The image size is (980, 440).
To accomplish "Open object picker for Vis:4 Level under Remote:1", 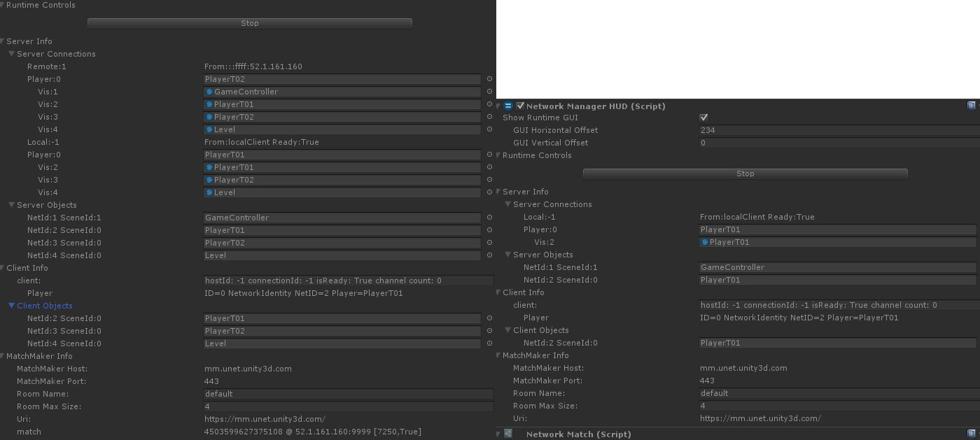I will click(489, 129).
